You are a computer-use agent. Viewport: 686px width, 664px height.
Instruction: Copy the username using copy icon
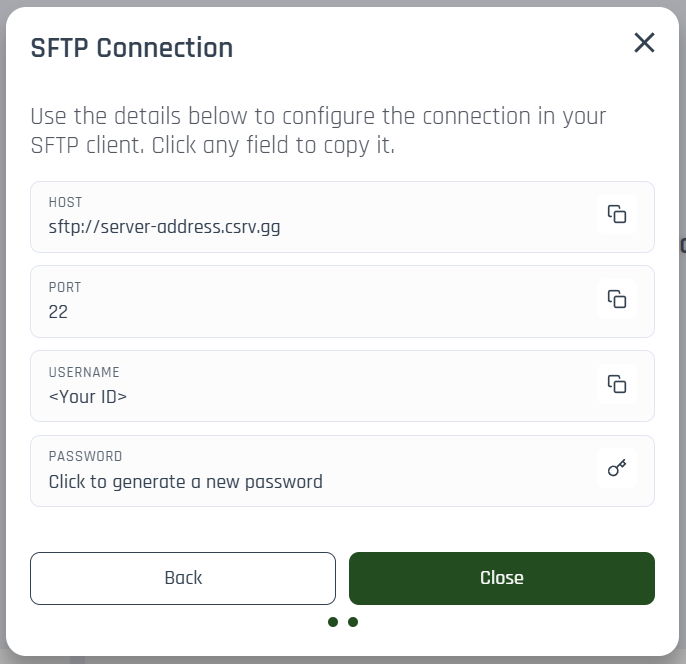pos(617,384)
